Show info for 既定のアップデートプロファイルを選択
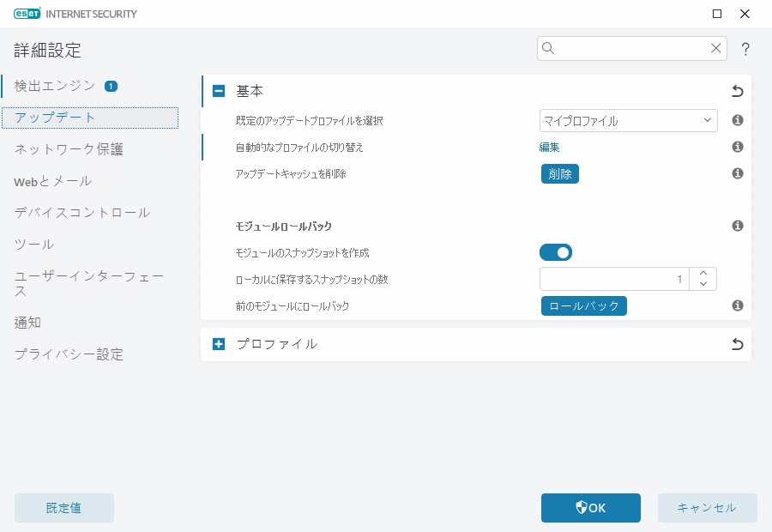Screen dimensions: 772x532 point(737,120)
